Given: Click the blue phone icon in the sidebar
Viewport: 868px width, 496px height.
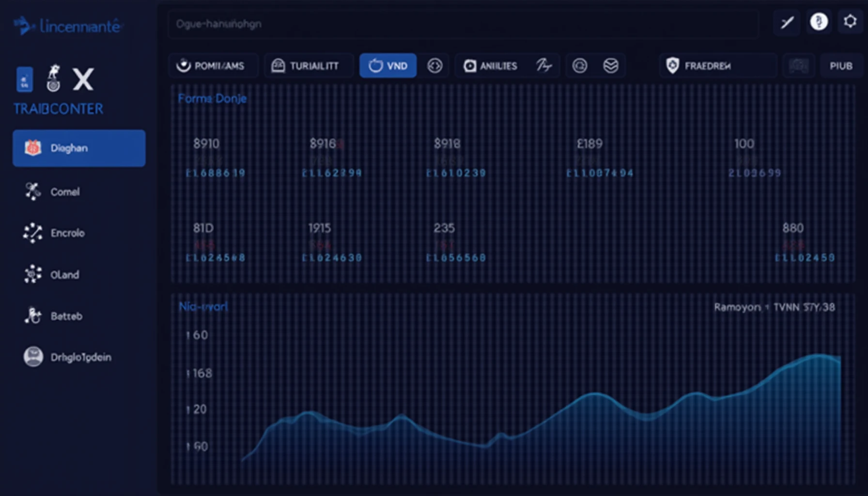Looking at the screenshot, I should [25, 79].
